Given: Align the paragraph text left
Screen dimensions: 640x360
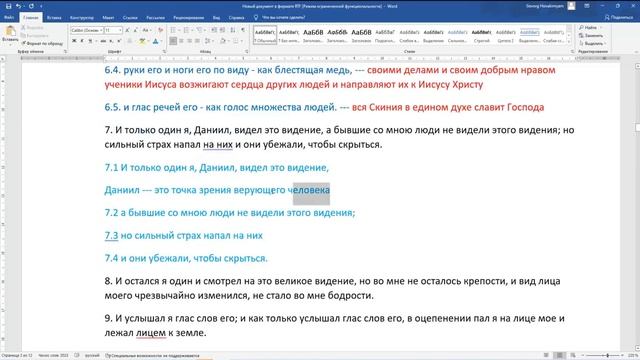Looking at the screenshot, I should 173,41.
